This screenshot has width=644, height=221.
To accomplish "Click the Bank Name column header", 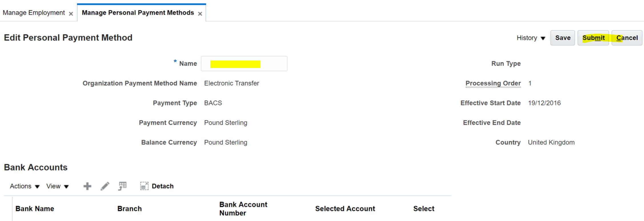I will click(x=35, y=208).
